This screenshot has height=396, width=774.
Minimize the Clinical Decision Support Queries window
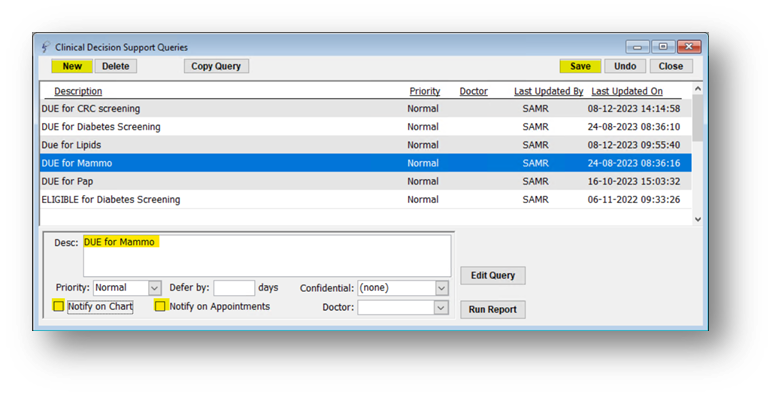637,47
